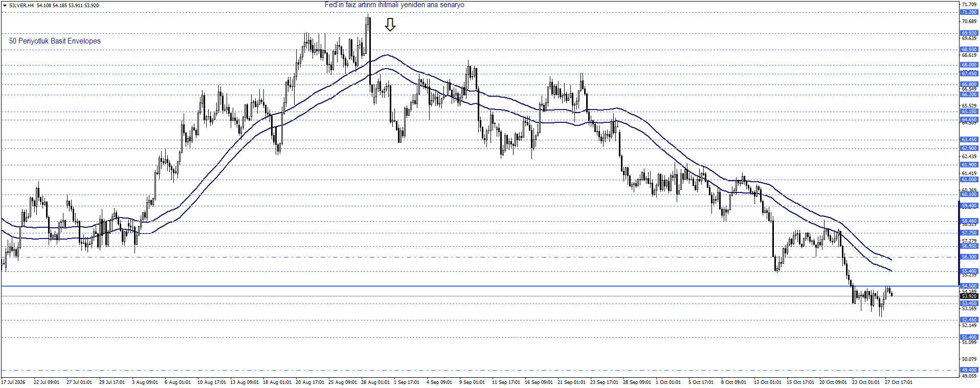Screen dimensions: 980x388
Task: Click the '1 Oct 01:01' time axis label
Action: 668,382
